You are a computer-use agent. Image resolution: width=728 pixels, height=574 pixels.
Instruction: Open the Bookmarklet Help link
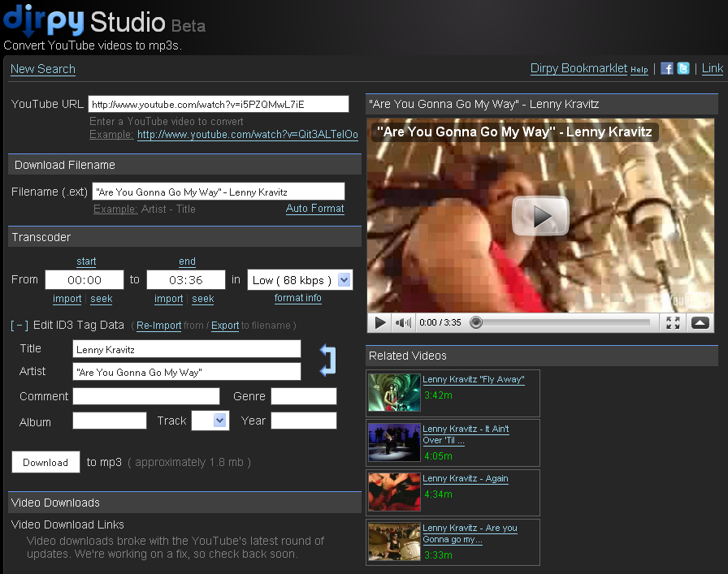click(639, 70)
